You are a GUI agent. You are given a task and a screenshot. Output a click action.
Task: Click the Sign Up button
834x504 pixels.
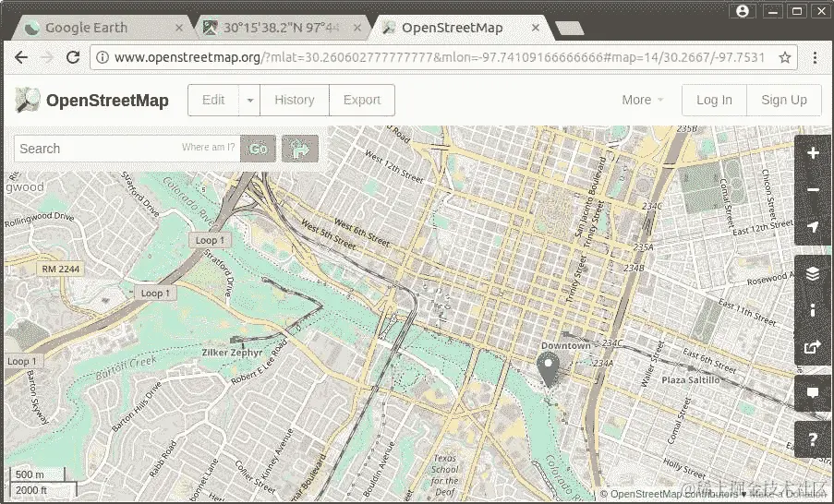tap(784, 100)
